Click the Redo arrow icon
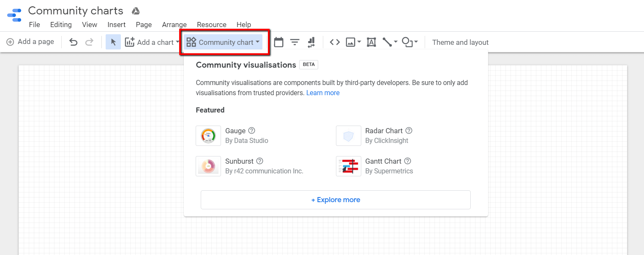The height and width of the screenshot is (255, 644). pyautogui.click(x=89, y=42)
